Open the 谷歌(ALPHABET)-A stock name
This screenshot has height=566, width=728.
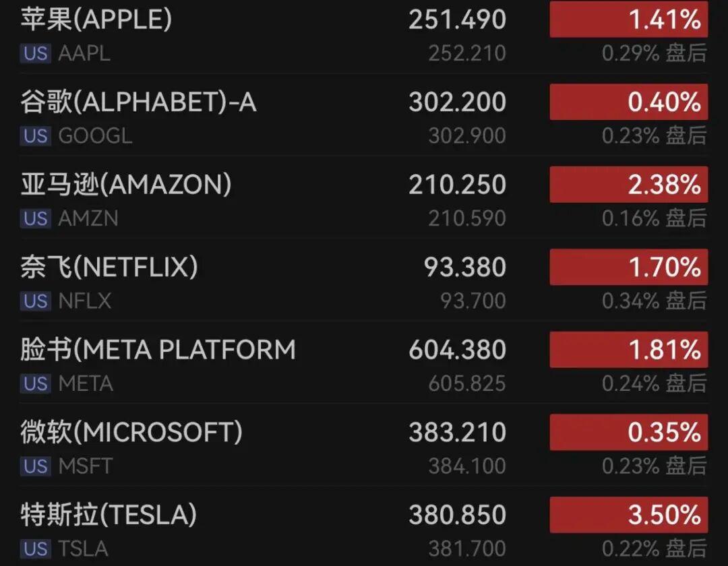coord(138,102)
